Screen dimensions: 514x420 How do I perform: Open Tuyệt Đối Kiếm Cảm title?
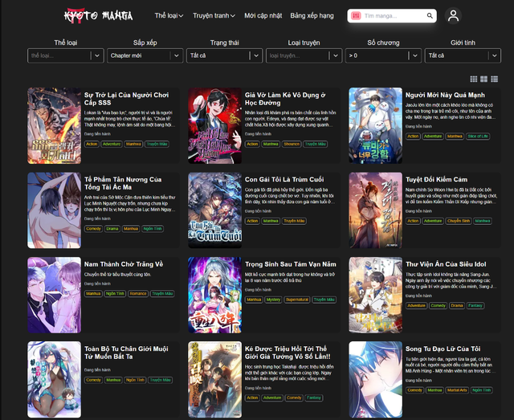click(x=436, y=179)
